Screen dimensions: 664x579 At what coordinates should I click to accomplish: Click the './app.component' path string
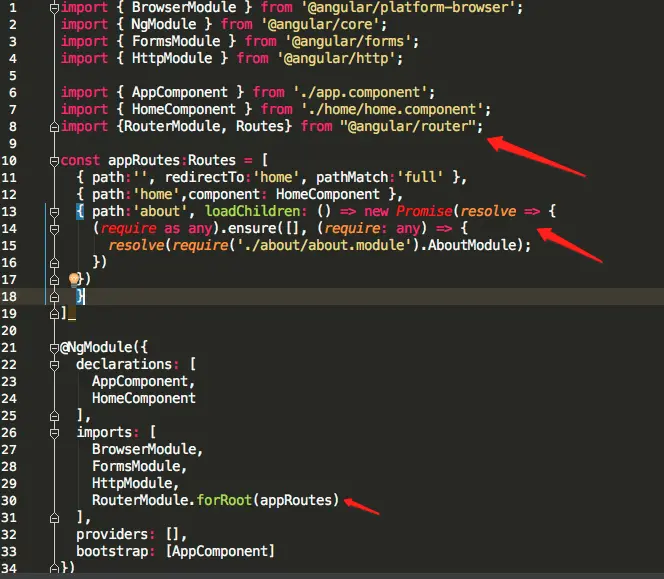[x=360, y=92]
